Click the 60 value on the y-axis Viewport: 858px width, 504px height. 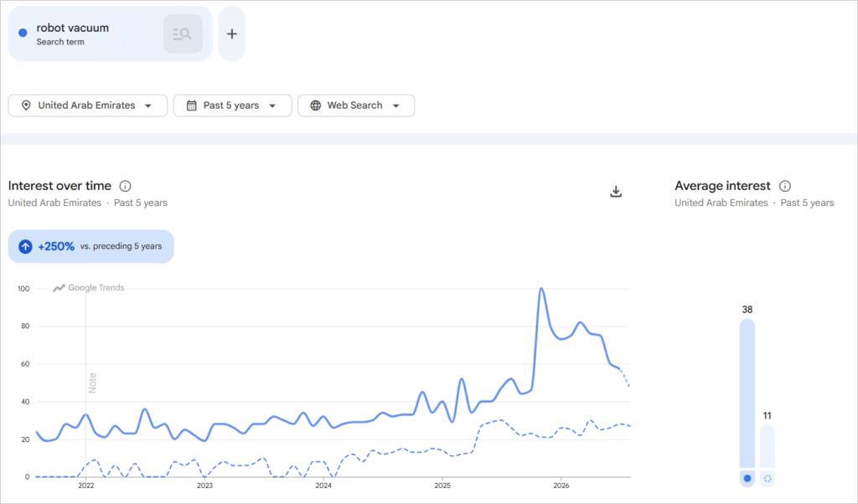click(25, 364)
